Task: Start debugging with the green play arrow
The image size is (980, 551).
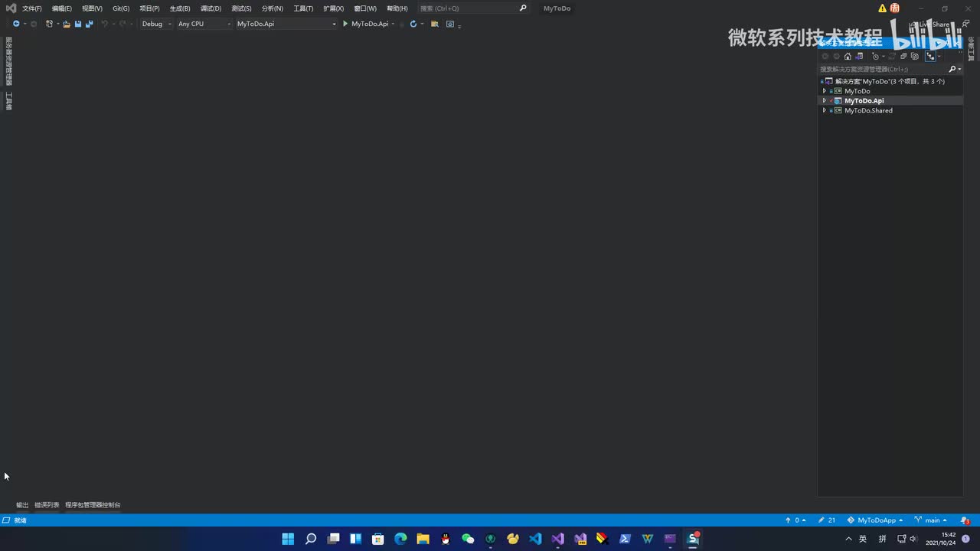Action: [345, 24]
